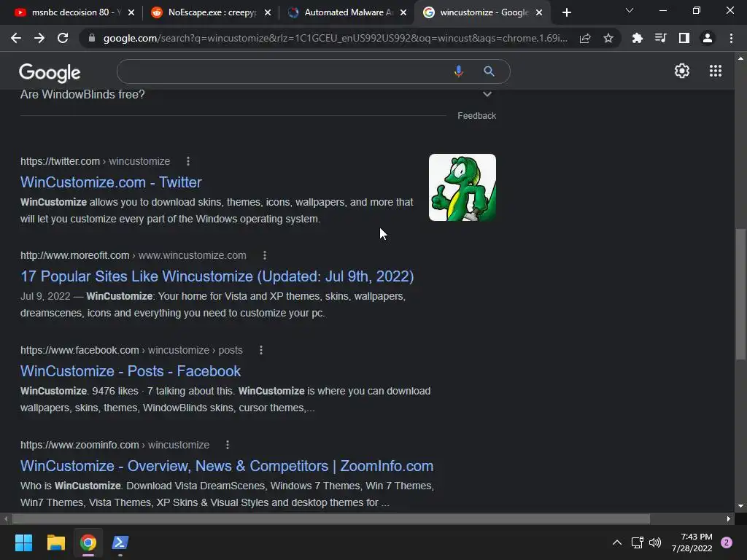The height and width of the screenshot is (560, 747).
Task: Open clock and date 7:43 PM
Action: pyautogui.click(x=692, y=542)
